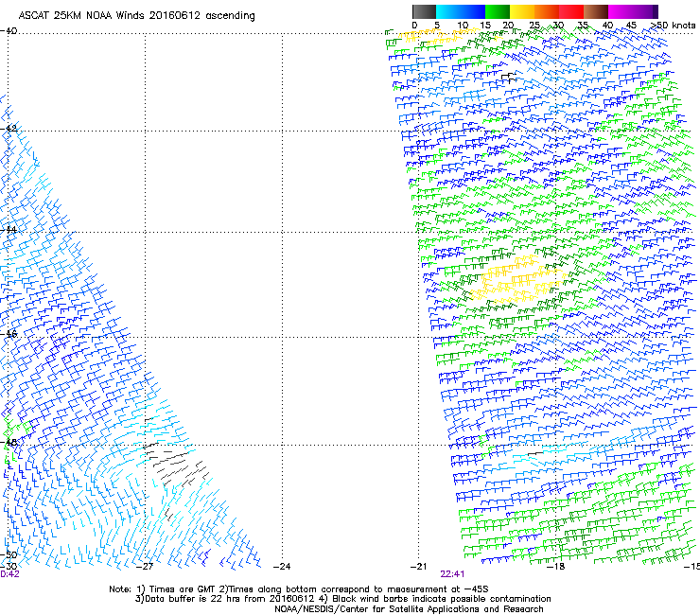Select the brown 35-40 knots color swatch

pyautogui.click(x=596, y=11)
